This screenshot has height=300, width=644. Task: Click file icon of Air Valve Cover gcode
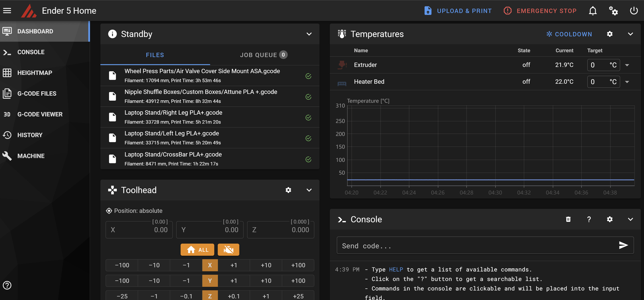(x=113, y=76)
